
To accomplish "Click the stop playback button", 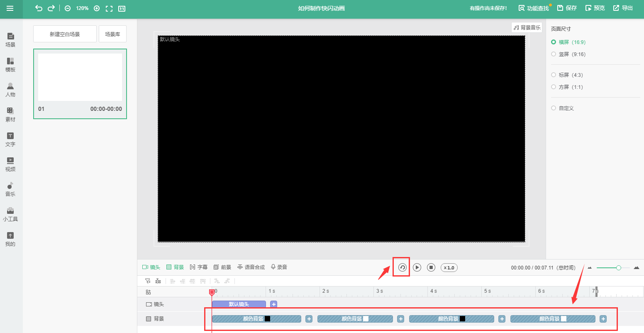I will pyautogui.click(x=431, y=267).
